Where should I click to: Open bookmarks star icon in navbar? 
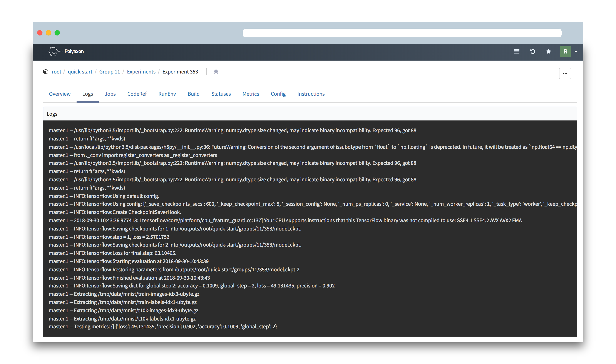(x=549, y=52)
